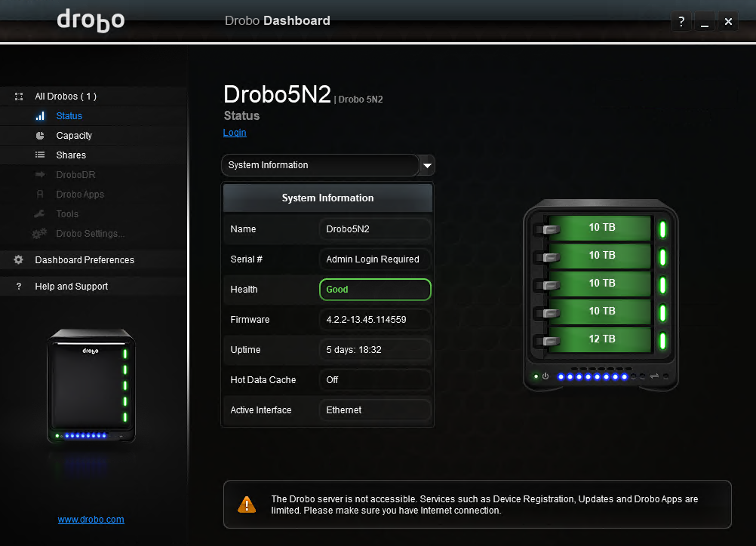Click the green Health status showing Good
This screenshot has height=546, width=756.
point(375,290)
